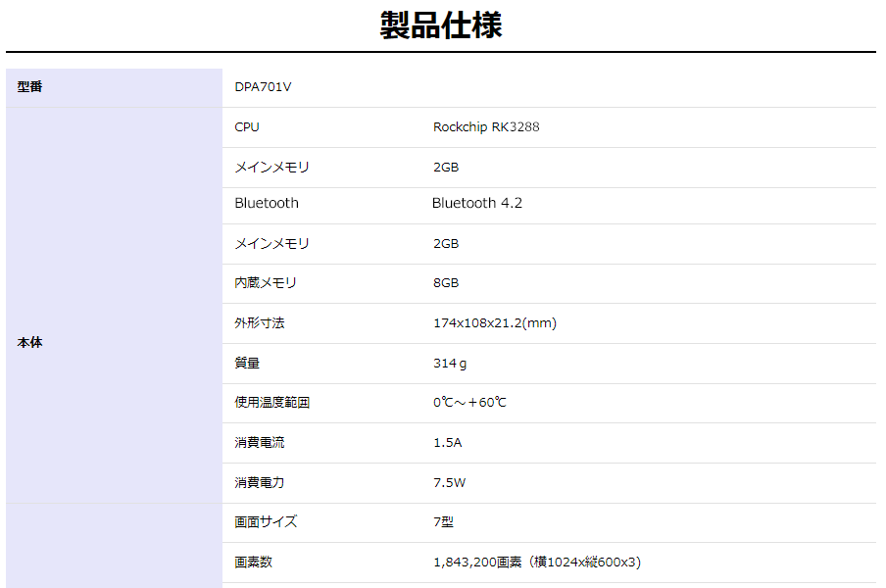Select the Bluetooth 4.2 value

coord(477,203)
